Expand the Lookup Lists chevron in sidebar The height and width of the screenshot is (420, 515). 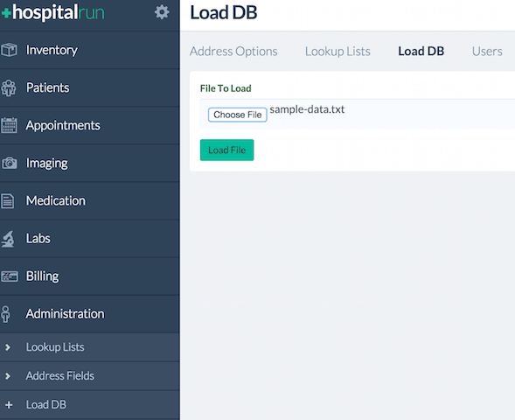click(8, 347)
